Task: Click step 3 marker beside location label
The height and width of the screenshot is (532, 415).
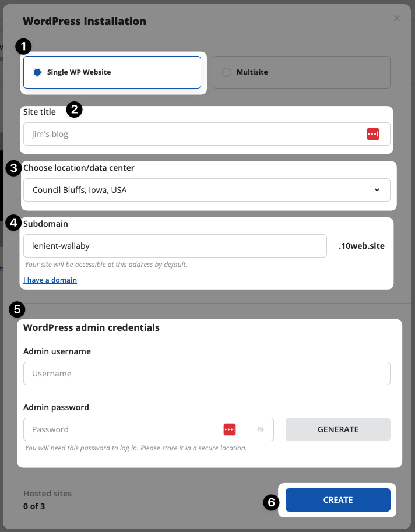Action: [14, 168]
